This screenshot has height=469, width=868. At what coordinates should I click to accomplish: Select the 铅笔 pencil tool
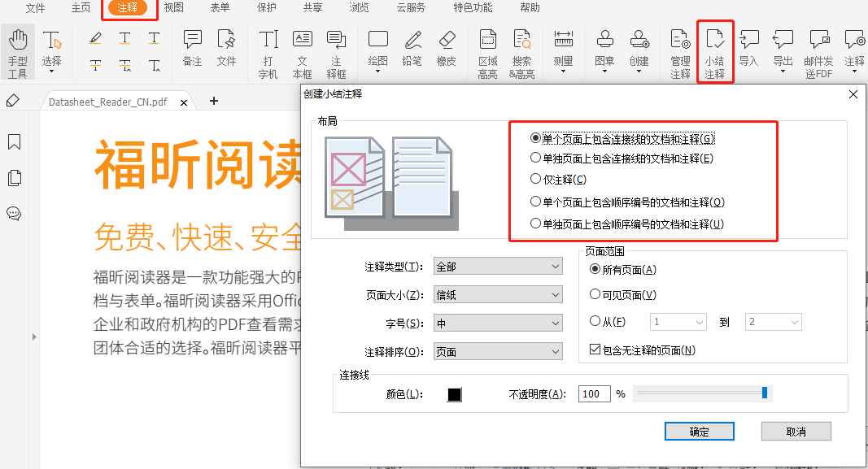(412, 47)
